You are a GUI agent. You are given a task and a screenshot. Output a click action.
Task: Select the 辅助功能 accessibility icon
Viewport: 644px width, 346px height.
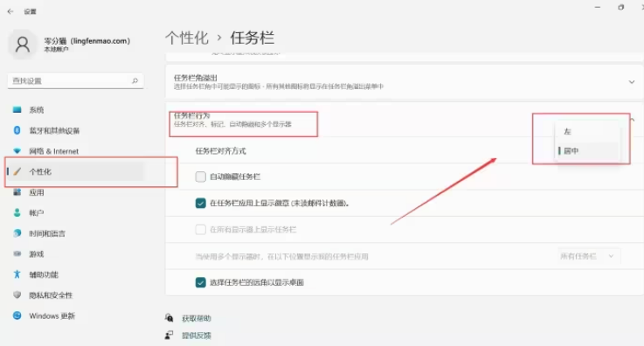coord(17,274)
